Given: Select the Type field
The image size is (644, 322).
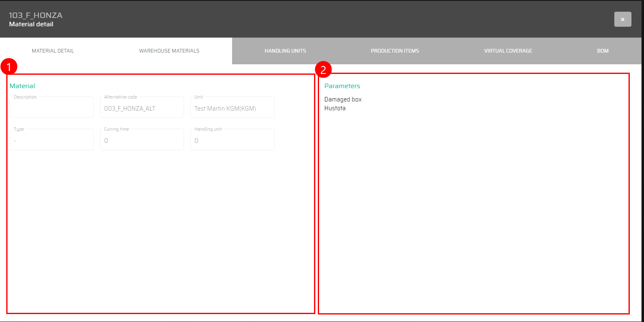Looking at the screenshot, I should point(51,141).
